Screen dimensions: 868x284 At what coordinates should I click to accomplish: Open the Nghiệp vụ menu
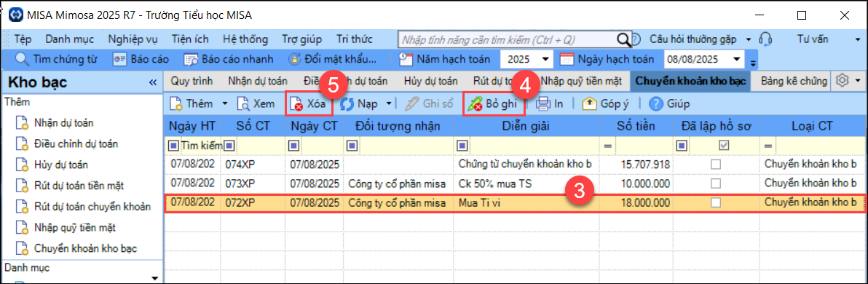click(133, 39)
